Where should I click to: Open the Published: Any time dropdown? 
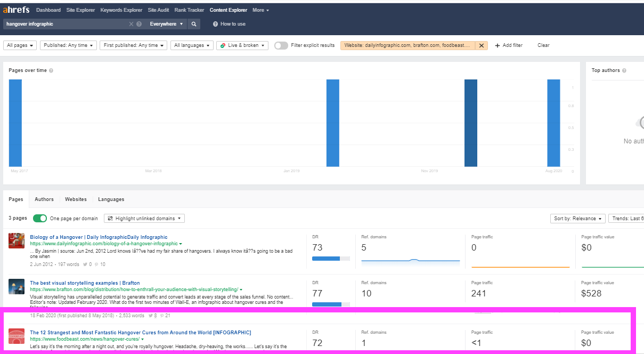(x=69, y=45)
